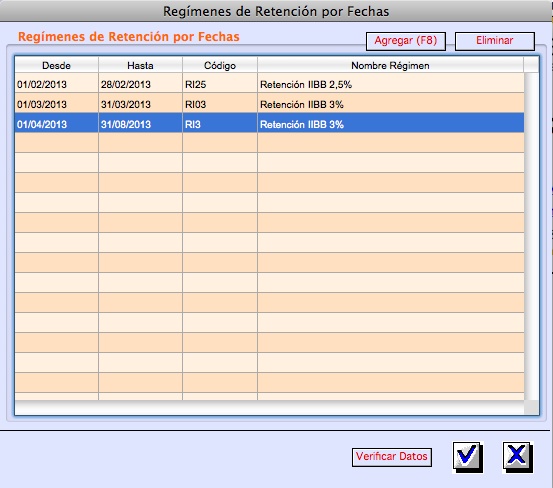Click the Desde cell 01/03/2013
The width and height of the screenshot is (553, 488).
pos(56,103)
